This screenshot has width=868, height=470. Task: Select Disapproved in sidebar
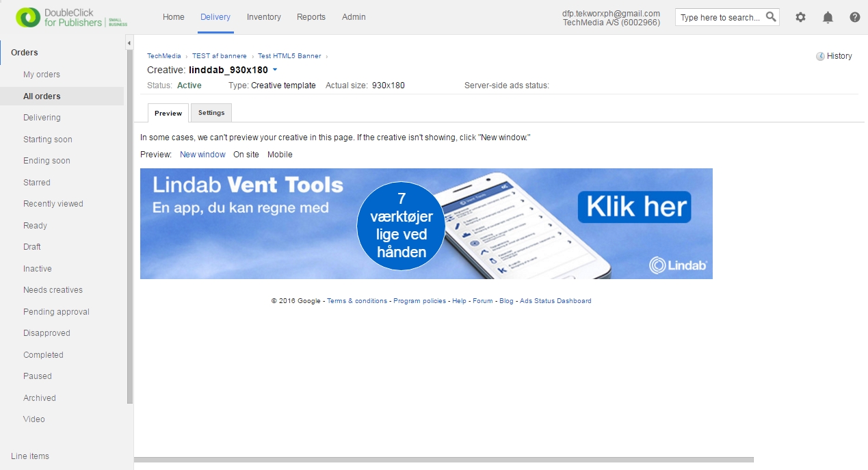(x=47, y=333)
